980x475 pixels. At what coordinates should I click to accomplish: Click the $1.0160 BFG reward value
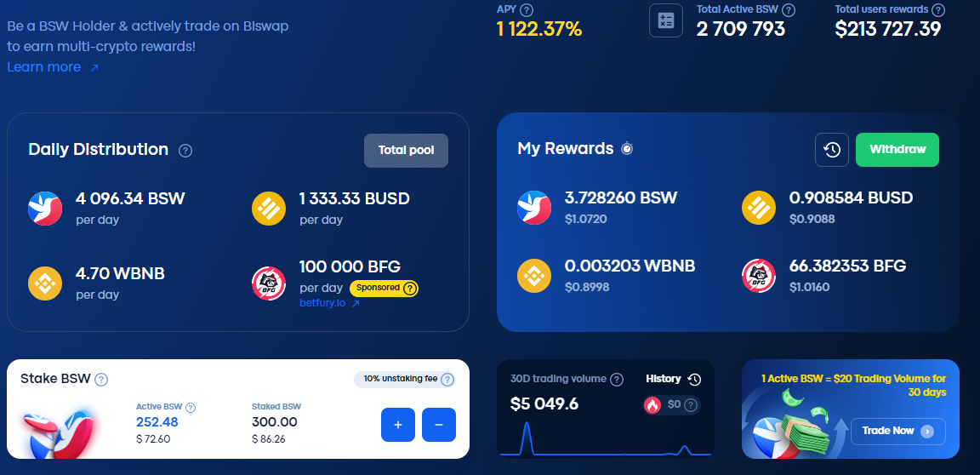809,288
